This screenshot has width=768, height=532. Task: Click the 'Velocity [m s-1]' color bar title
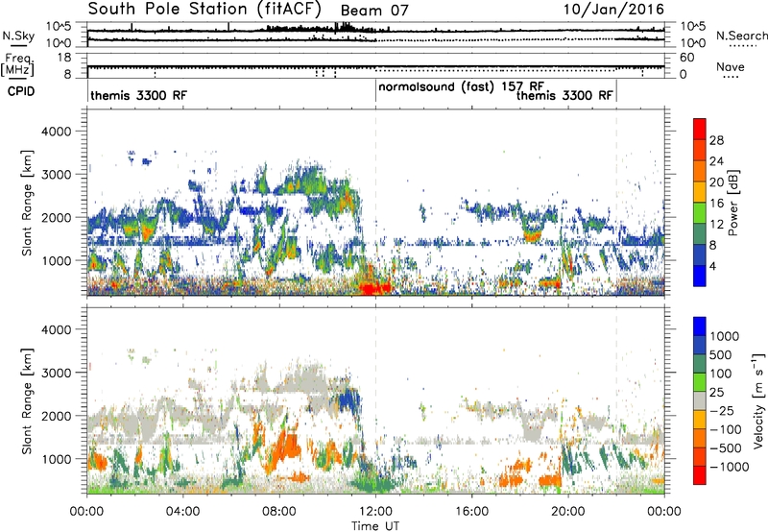coord(758,400)
